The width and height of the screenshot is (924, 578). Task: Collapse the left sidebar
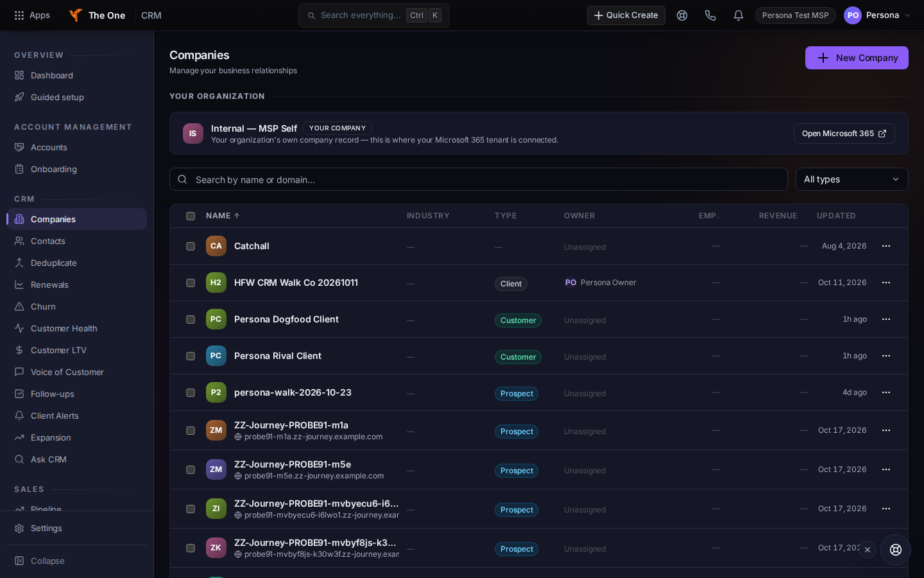(77, 561)
